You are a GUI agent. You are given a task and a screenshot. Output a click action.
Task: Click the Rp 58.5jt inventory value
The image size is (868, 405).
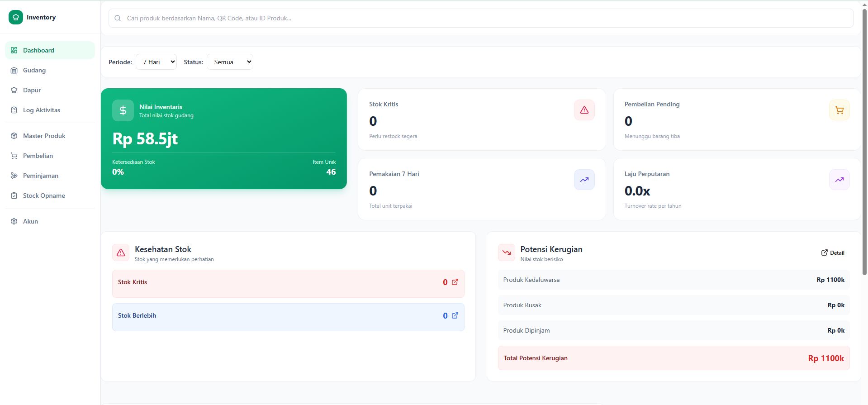pyautogui.click(x=145, y=138)
